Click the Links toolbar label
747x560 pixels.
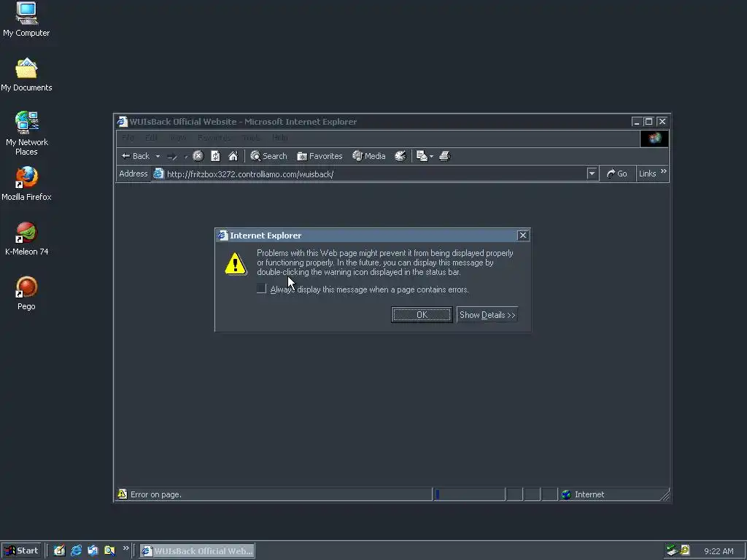click(x=648, y=174)
